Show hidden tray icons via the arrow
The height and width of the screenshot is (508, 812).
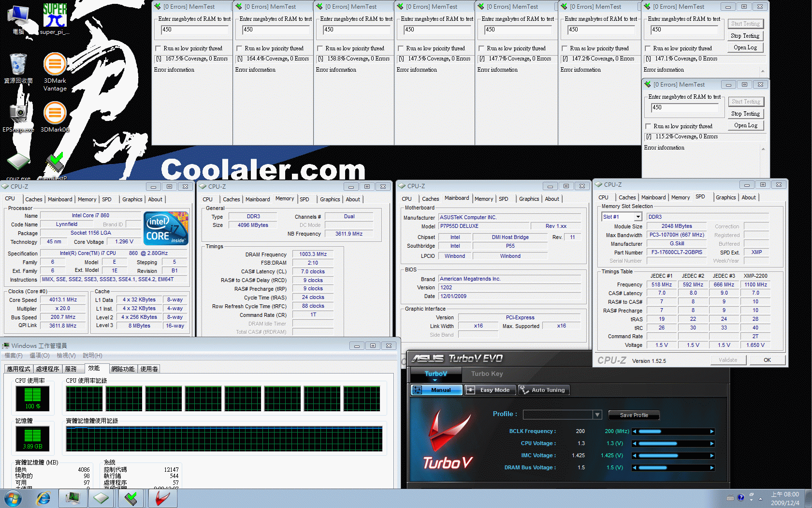761,498
